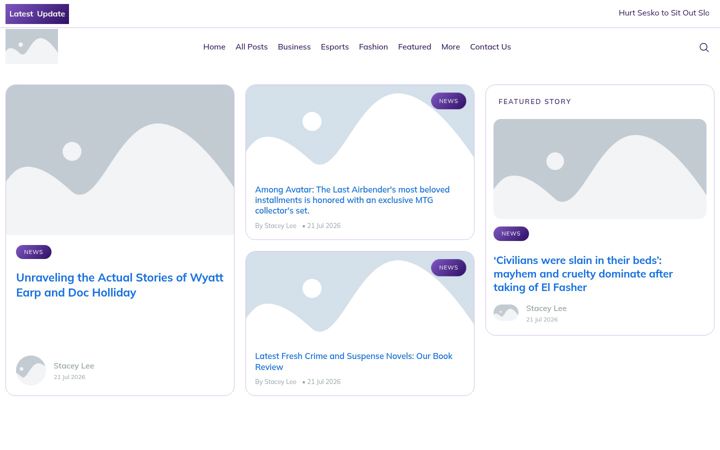Click the 21 Jul 2026 date on Avatar card
Image resolution: width=720 pixels, height=450 pixels.
point(324,226)
